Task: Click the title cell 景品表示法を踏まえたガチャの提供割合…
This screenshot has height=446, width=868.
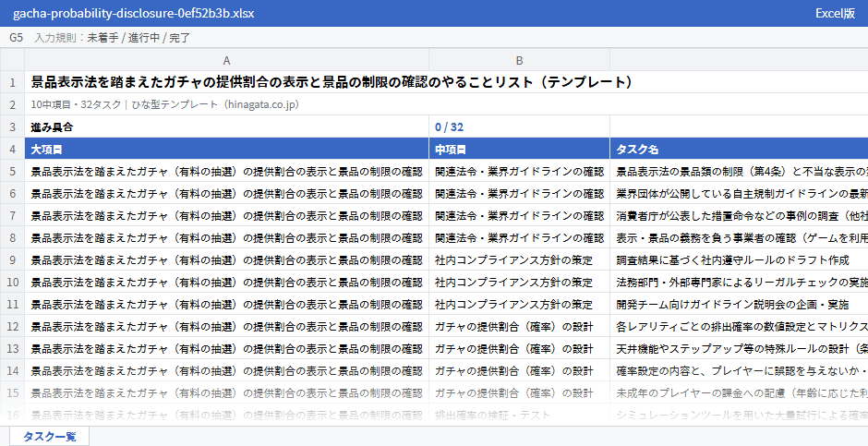Action: tap(446, 82)
